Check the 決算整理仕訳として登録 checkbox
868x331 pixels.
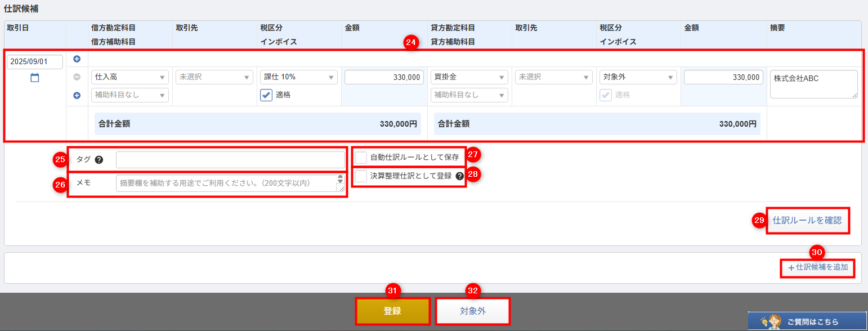point(361,176)
